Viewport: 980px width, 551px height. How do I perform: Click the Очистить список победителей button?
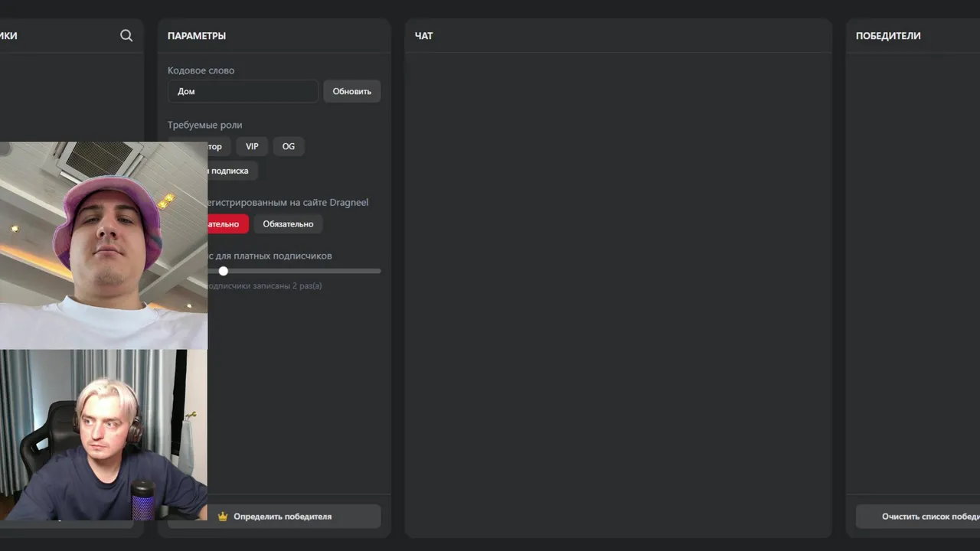[x=918, y=517]
